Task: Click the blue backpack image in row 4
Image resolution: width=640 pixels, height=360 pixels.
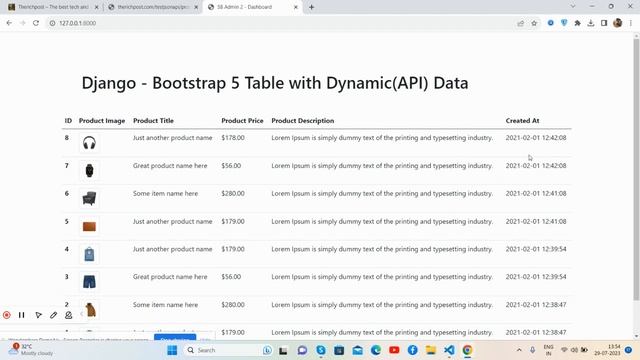Action: [x=89, y=254]
